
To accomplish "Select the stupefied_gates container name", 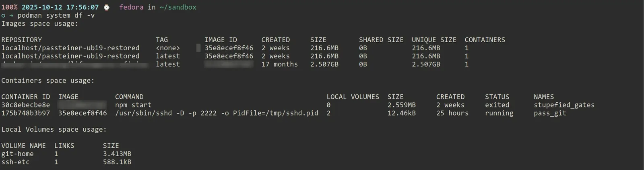I will click(x=564, y=105).
